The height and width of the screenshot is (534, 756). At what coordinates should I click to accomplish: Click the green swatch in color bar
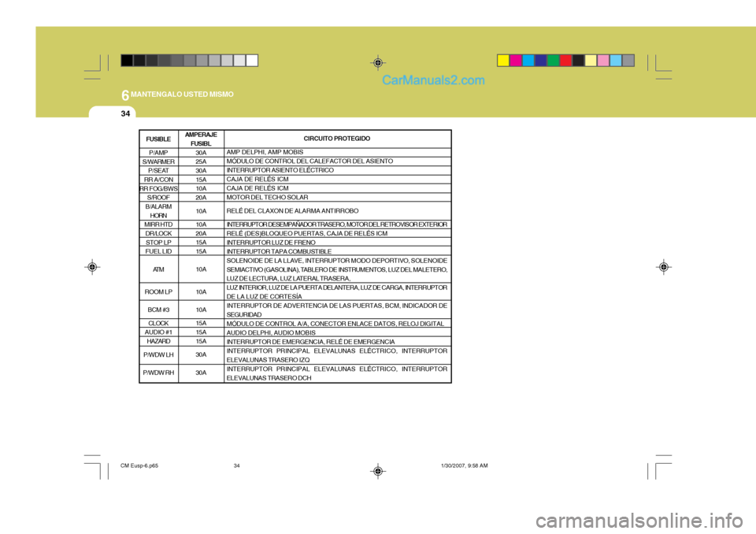pos(554,61)
